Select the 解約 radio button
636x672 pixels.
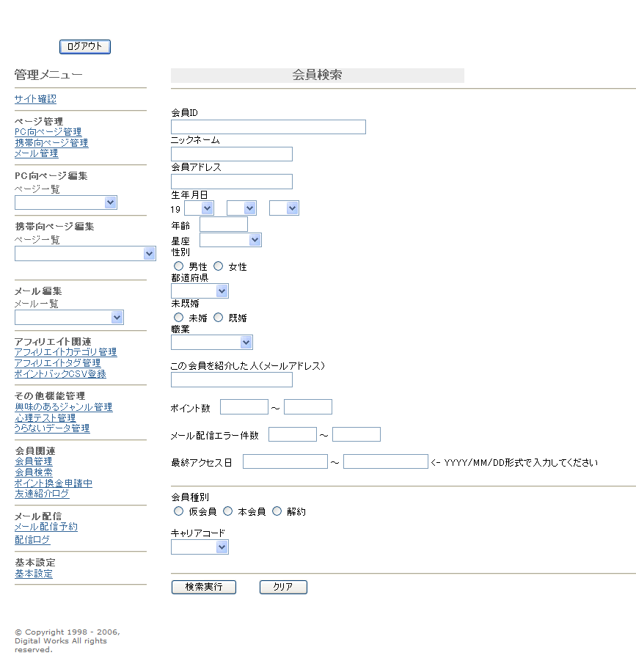(277, 511)
